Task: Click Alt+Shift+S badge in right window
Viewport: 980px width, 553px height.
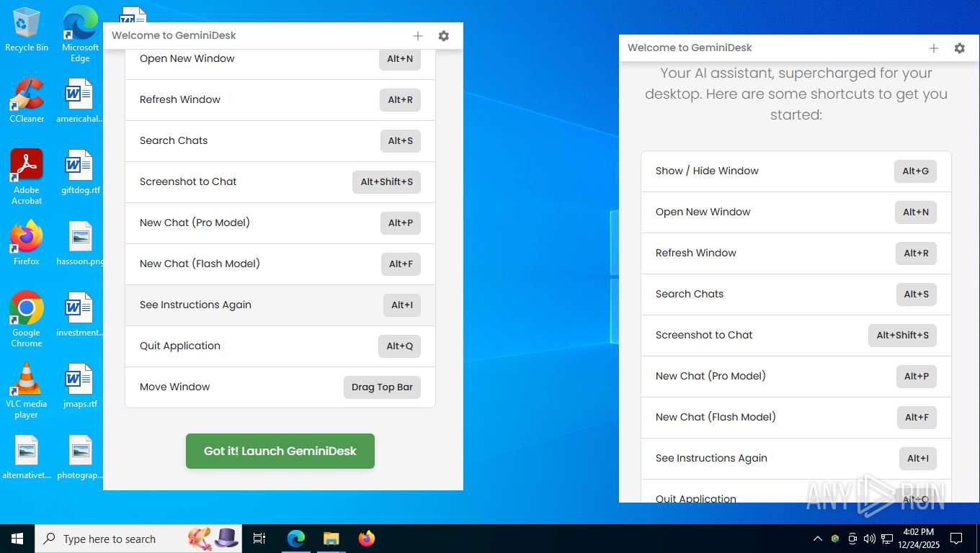Action: 902,336
